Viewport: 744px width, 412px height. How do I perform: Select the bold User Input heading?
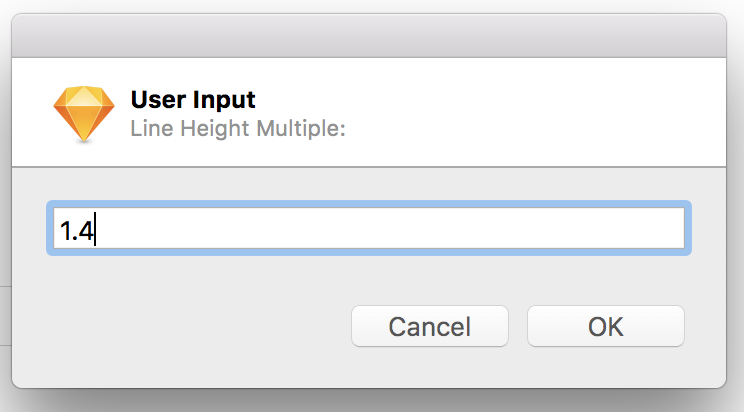(x=193, y=100)
